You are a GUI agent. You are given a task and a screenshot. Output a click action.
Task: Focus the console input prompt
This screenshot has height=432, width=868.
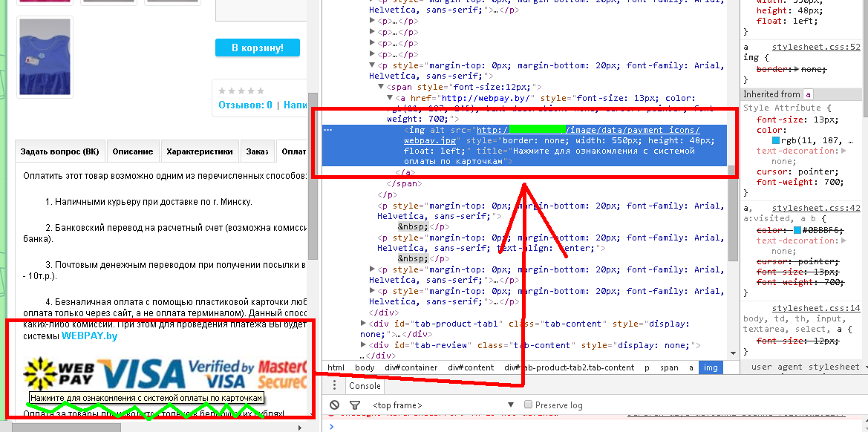[598, 427]
